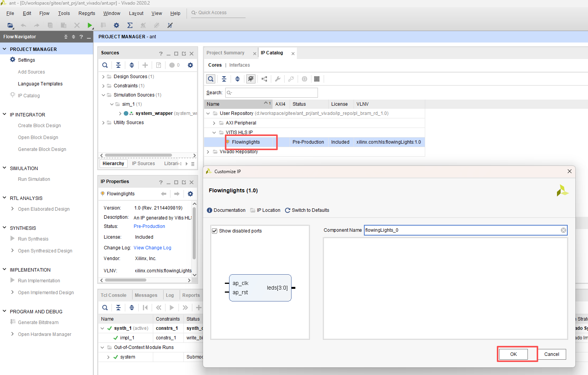Click IP Catalog search magnifier icon
Screen dimensions: 588x375
pos(211,79)
